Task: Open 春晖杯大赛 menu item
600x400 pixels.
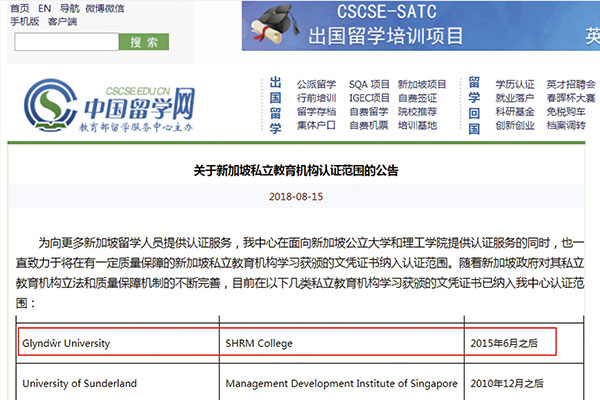Action: click(x=571, y=98)
